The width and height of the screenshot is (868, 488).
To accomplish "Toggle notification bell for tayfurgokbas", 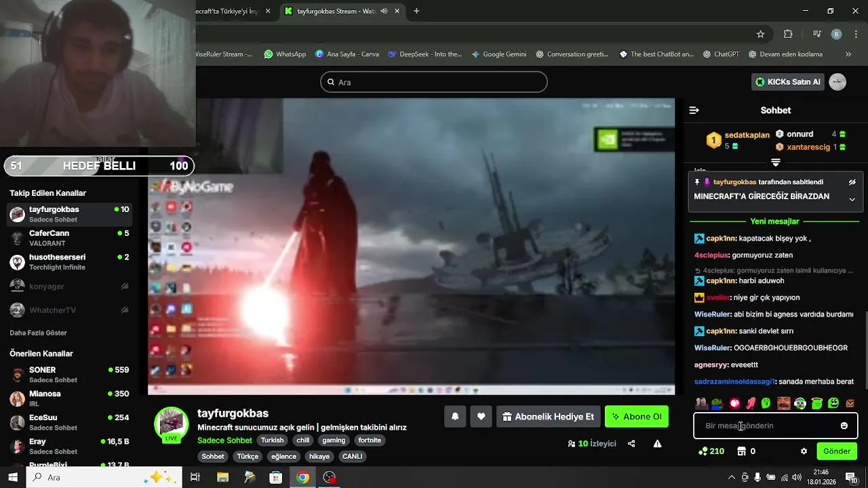I will click(x=455, y=416).
